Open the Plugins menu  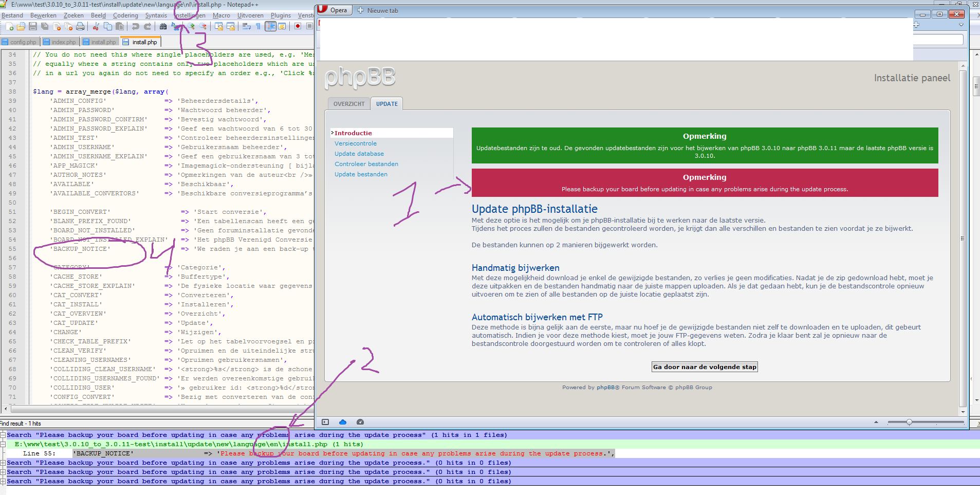pyautogui.click(x=281, y=15)
